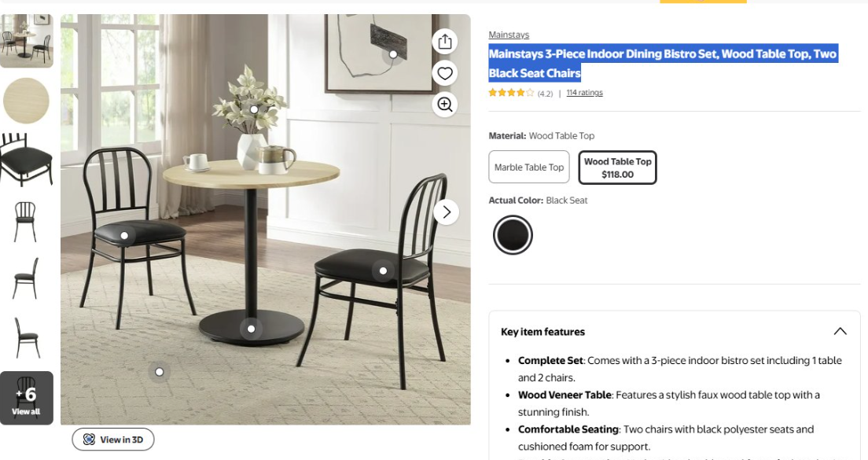
Task: Select Wood Table Top $118.00 option
Action: pos(617,167)
